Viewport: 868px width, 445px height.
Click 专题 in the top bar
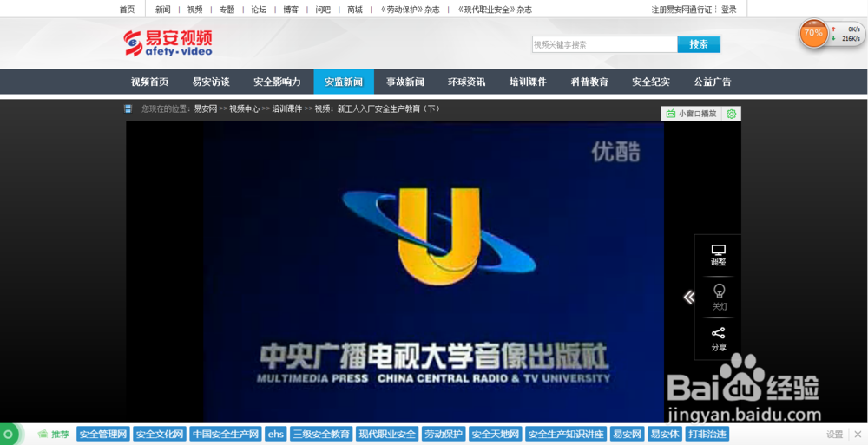tap(227, 9)
